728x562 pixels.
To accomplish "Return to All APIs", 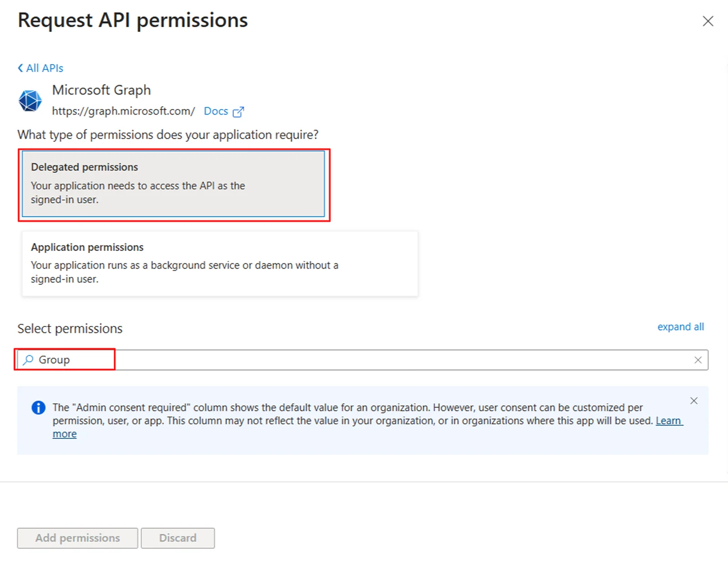I will [x=44, y=68].
